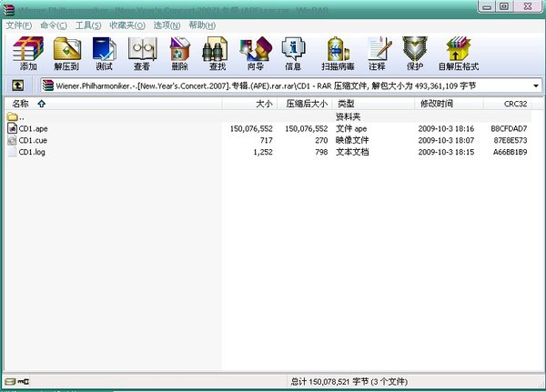Launch the 向导 (Wizard) tool

pos(255,54)
